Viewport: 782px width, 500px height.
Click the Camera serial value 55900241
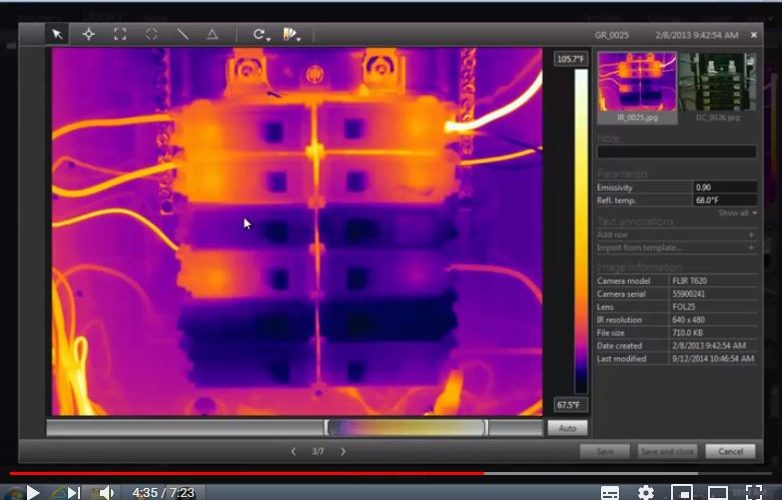click(x=688, y=294)
